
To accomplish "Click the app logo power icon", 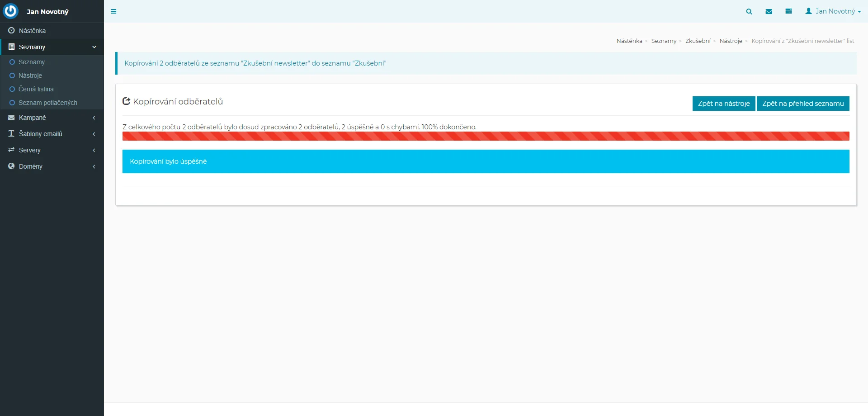I will point(10,11).
